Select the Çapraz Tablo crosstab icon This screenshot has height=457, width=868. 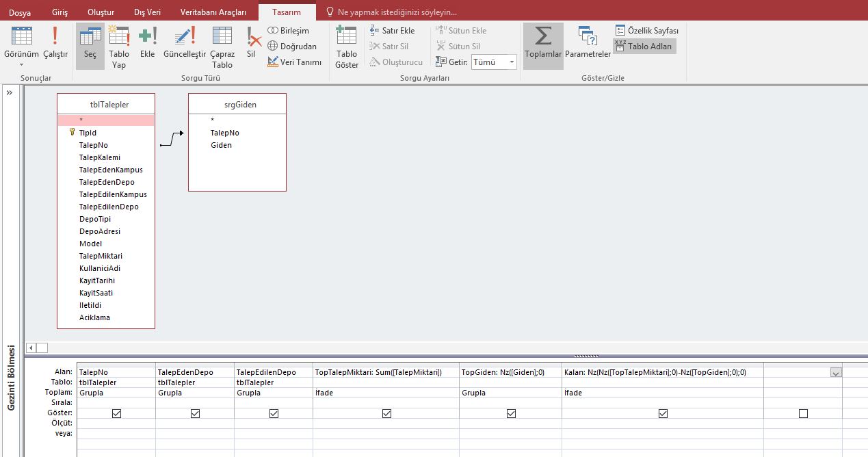[x=222, y=46]
